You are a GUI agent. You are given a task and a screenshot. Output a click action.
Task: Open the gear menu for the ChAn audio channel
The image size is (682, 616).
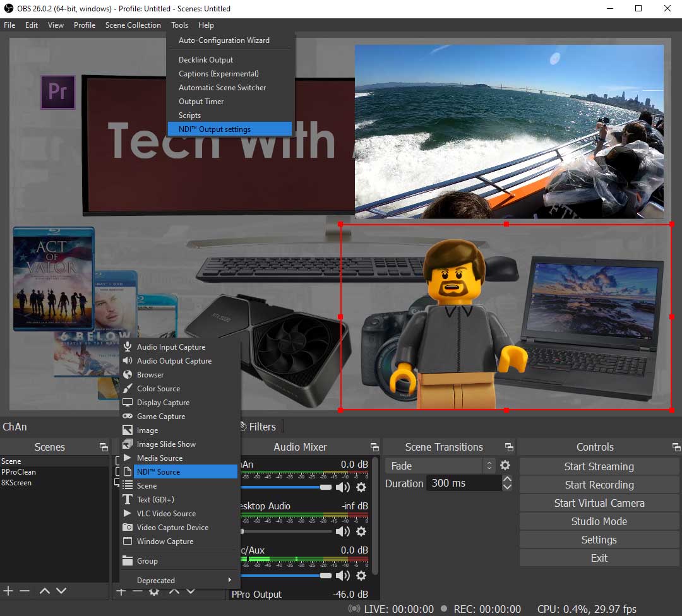click(361, 487)
